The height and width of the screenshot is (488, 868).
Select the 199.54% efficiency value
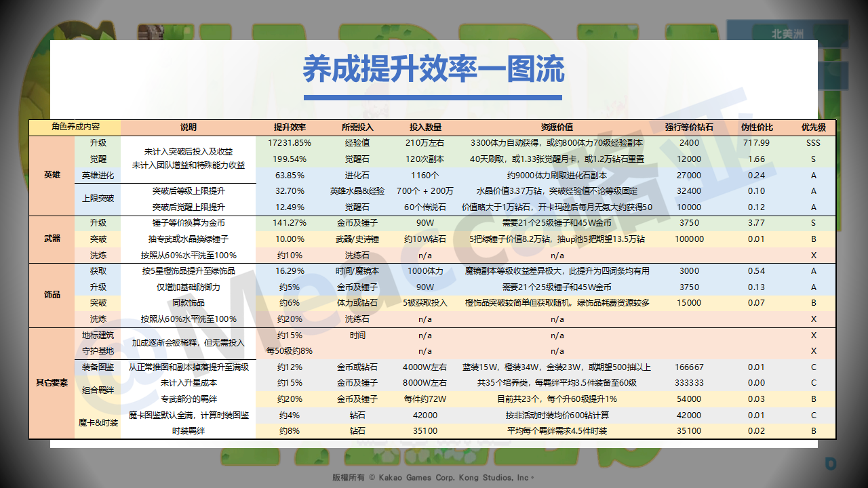290,159
